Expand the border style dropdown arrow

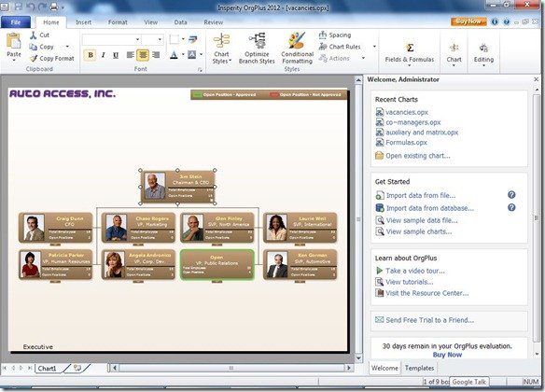[183, 39]
